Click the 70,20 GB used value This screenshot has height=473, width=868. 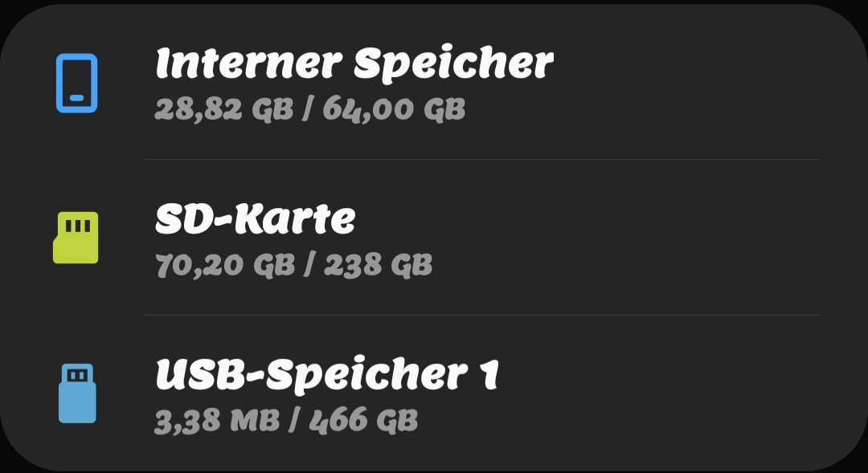[x=225, y=265]
